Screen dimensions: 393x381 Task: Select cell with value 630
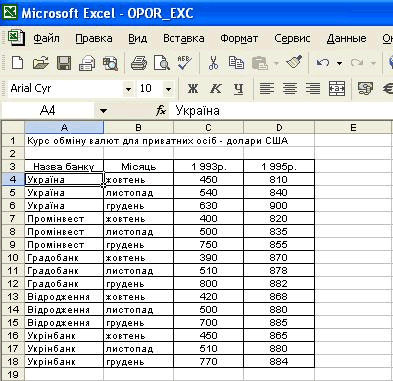209,206
